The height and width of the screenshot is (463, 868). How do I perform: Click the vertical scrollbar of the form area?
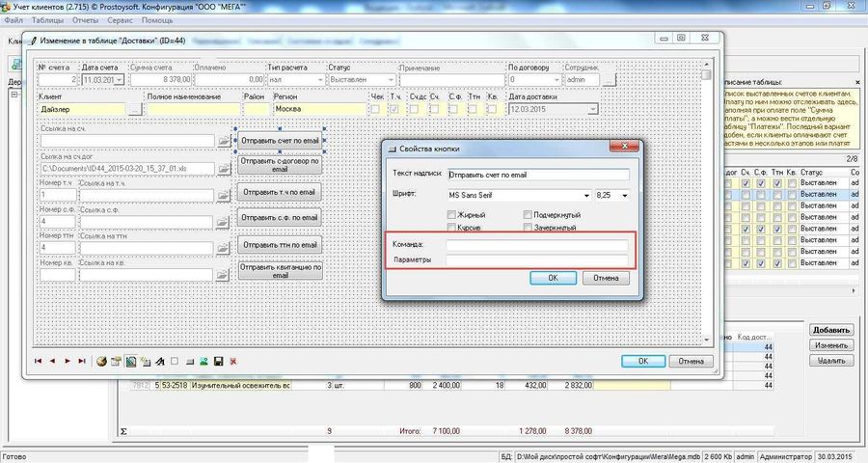(x=706, y=203)
